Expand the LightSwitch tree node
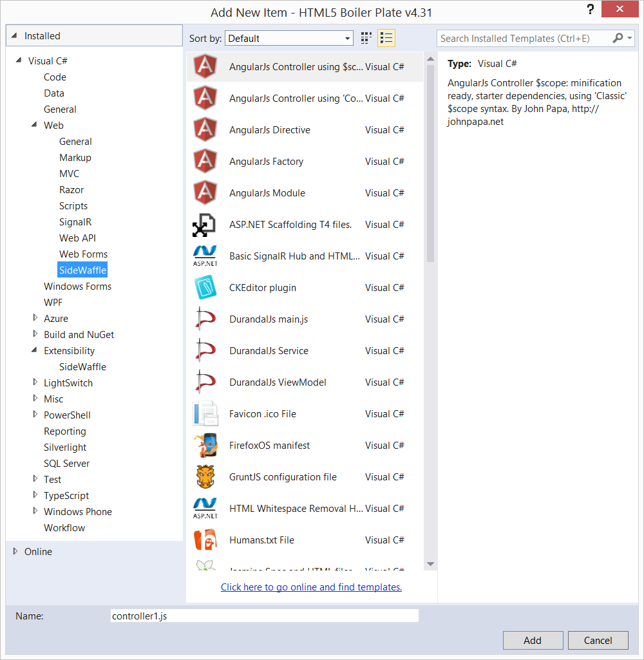Screen dimensions: 644x660 coord(35,382)
